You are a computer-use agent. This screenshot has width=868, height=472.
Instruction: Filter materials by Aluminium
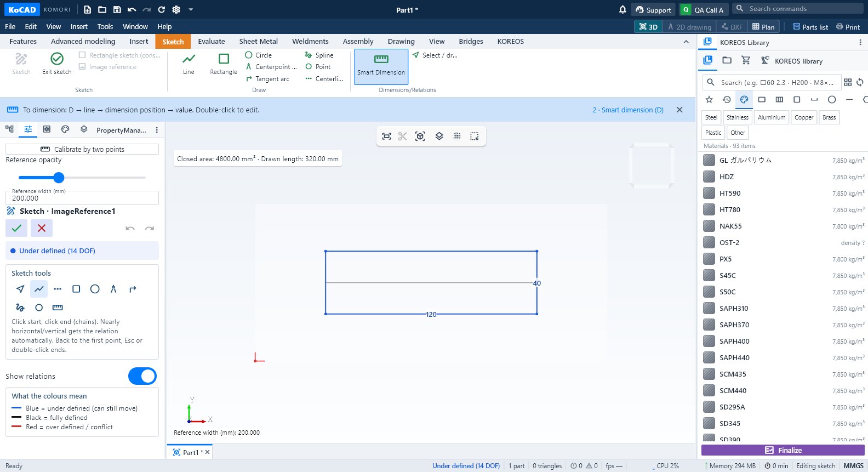click(x=772, y=117)
